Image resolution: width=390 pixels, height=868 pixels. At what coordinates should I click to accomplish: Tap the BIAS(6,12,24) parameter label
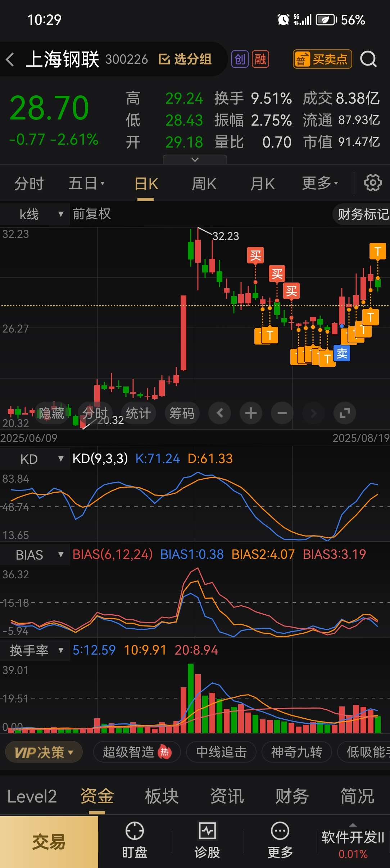[113, 554]
